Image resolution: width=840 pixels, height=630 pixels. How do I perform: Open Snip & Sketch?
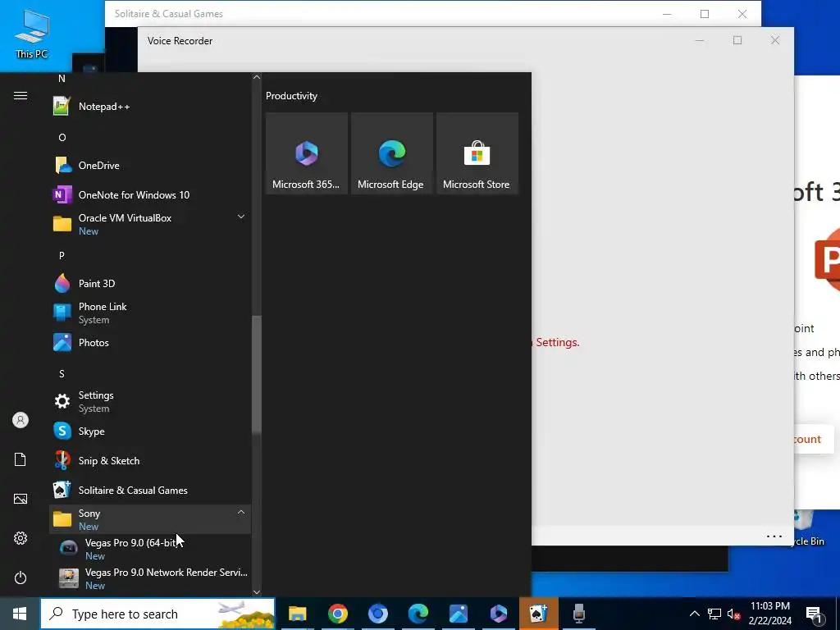coord(150,461)
